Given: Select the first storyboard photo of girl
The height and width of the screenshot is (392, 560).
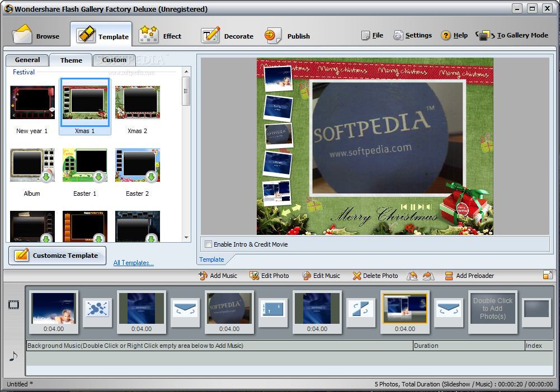Looking at the screenshot, I should [x=54, y=311].
